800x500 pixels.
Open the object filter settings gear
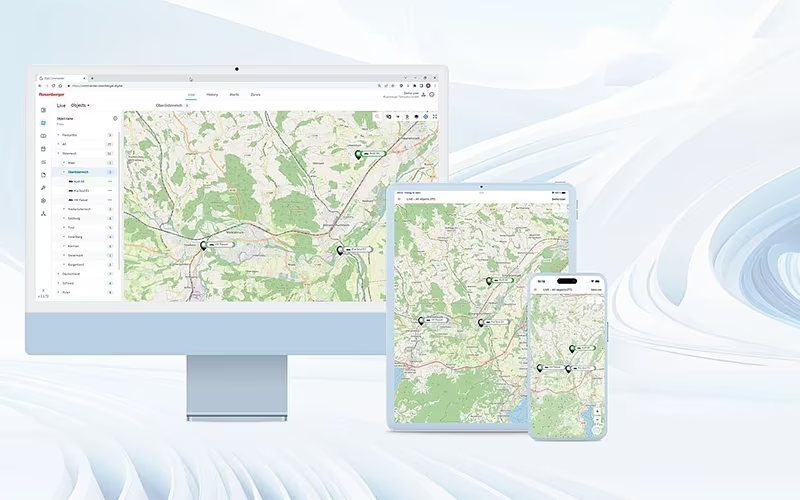(115, 118)
